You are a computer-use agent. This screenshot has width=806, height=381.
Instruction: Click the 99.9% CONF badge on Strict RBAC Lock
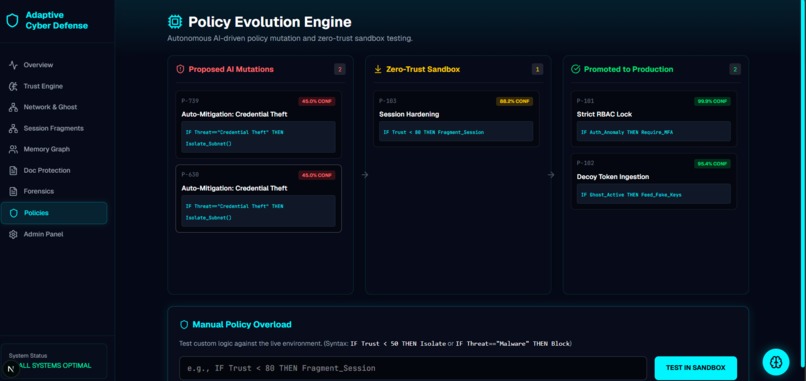[x=712, y=101]
